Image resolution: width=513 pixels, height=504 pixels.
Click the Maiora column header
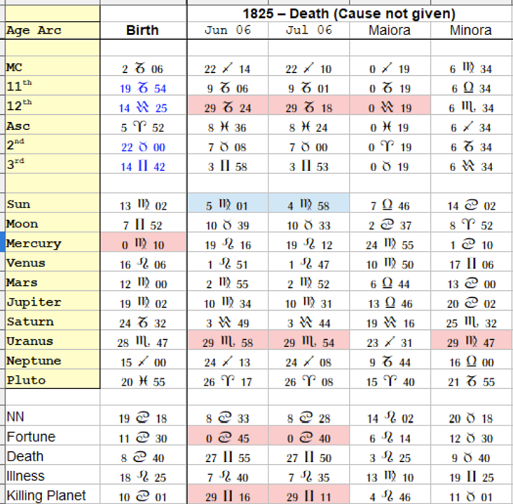(x=390, y=30)
